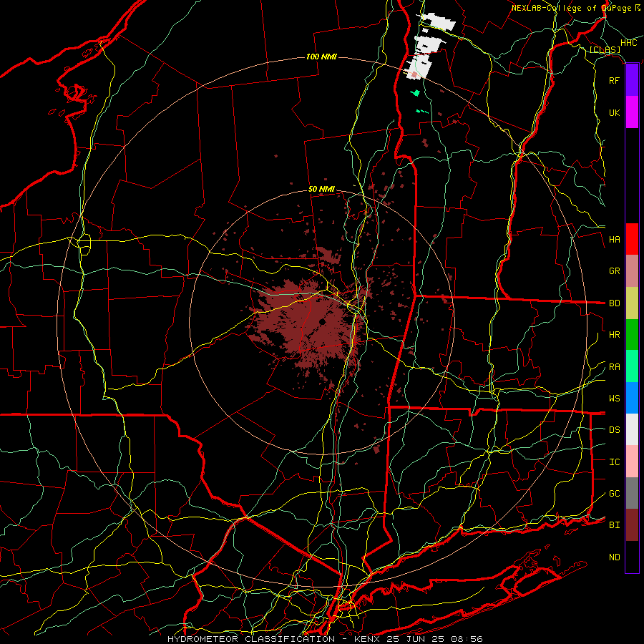
Task: Click the HA red legend swatch
Action: (x=632, y=239)
